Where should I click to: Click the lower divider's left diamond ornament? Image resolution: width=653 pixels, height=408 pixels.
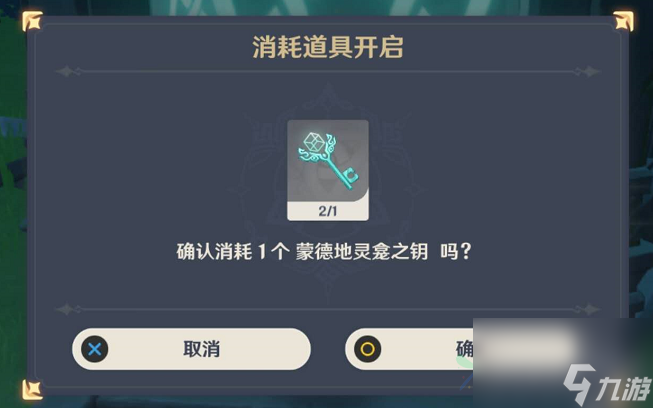click(x=67, y=309)
